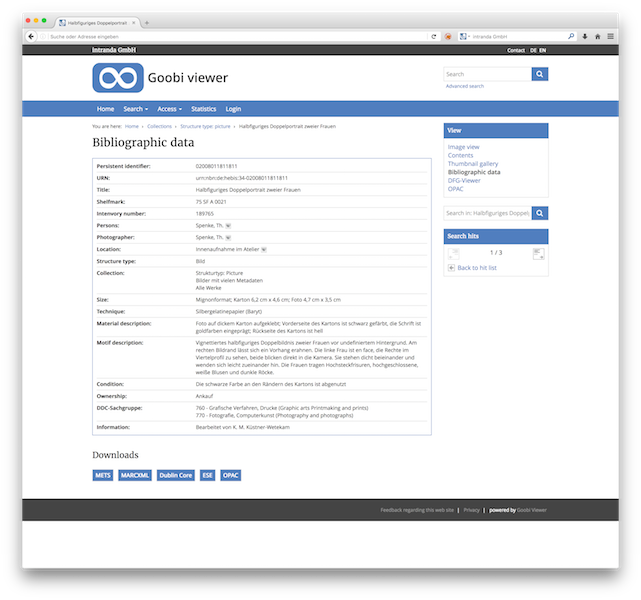This screenshot has height=600, width=641.
Task: Click the 'intranda GmbH' header text
Action: point(114,50)
